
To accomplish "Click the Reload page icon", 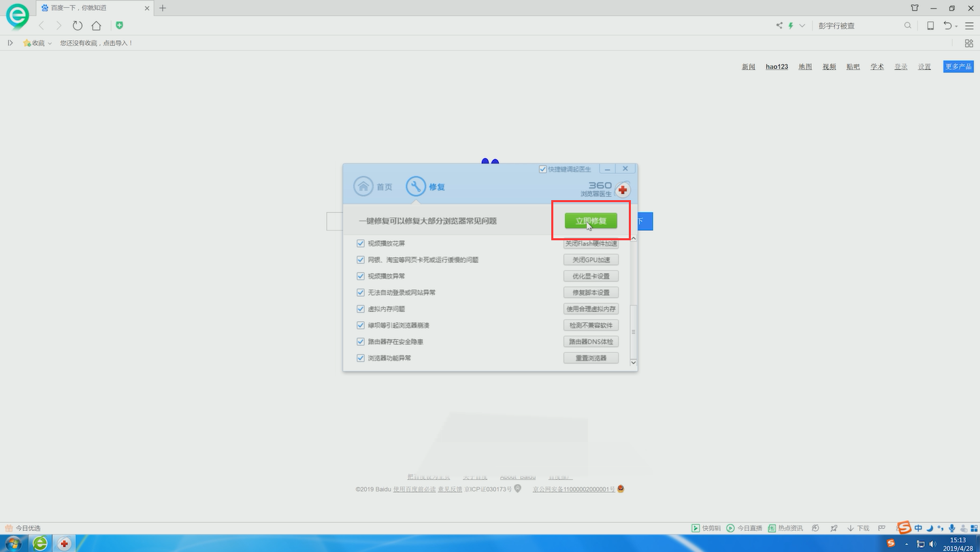I will pos(78,26).
